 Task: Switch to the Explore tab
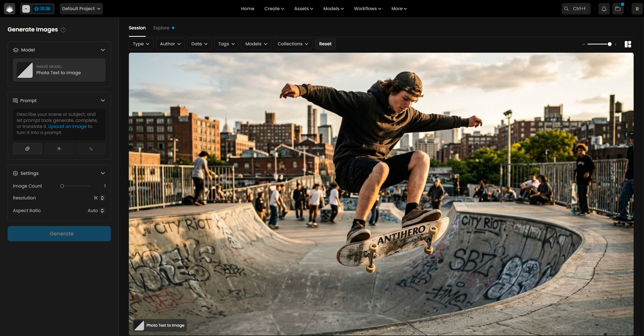[161, 28]
